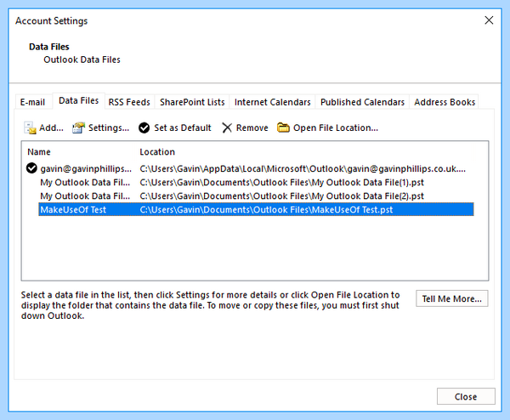The image size is (510, 420).
Task: Click the Open File Location... label
Action: (x=336, y=128)
